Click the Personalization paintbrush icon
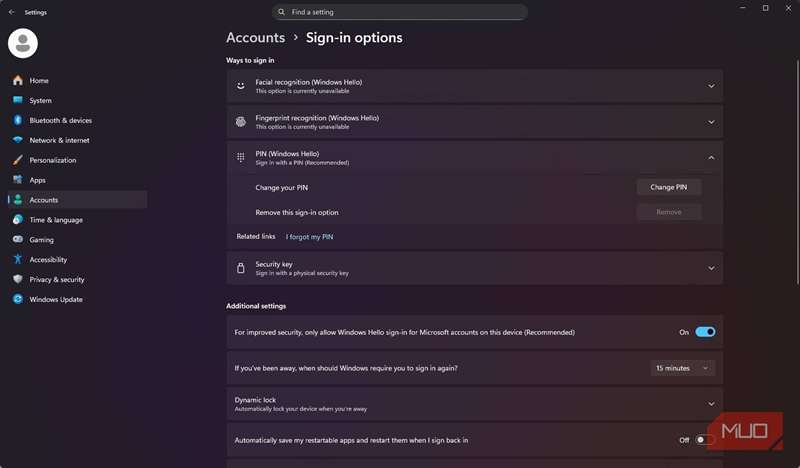800x468 pixels. coord(18,160)
